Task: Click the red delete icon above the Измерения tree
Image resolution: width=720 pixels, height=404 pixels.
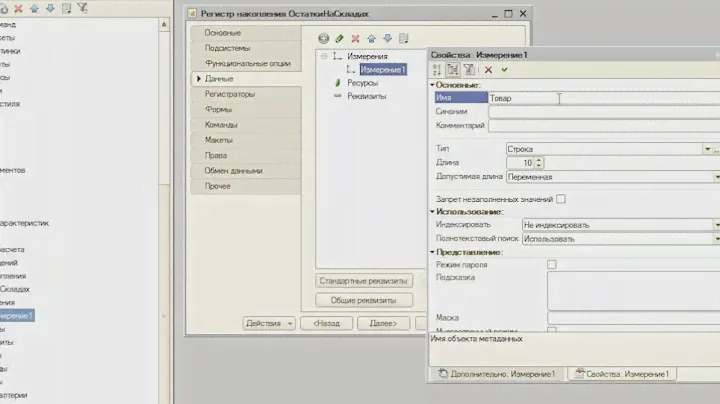Action: click(x=356, y=39)
